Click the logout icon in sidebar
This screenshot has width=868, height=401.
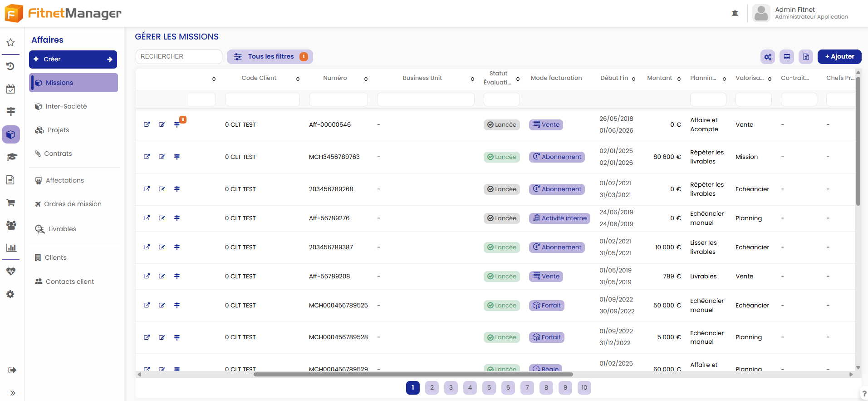coord(12,370)
